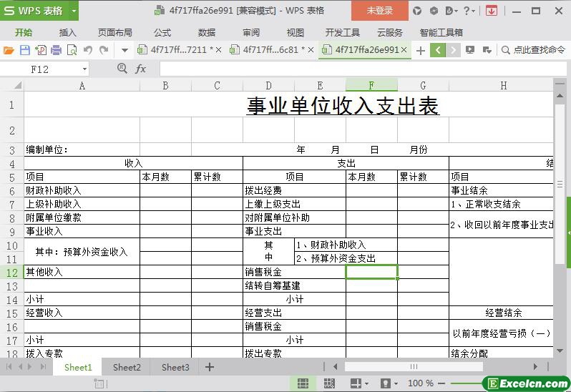Redo the last action
The height and width of the screenshot is (392, 571).
[x=104, y=50]
